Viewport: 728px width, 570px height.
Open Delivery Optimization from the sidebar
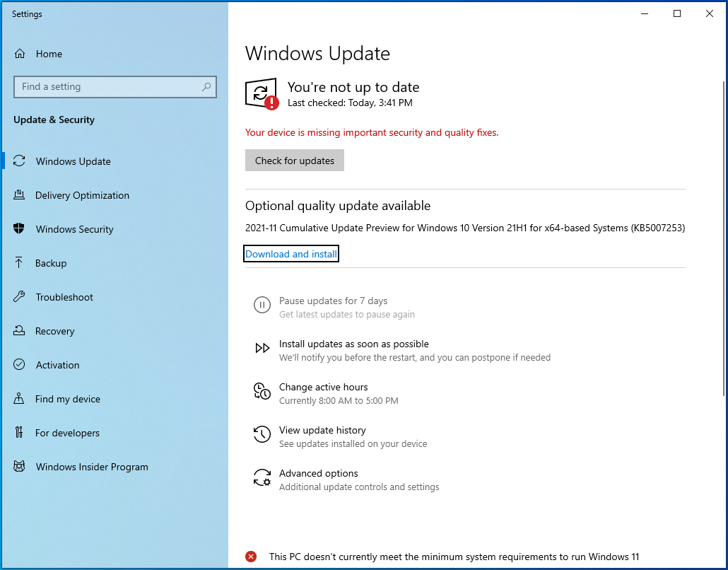[x=20, y=195]
